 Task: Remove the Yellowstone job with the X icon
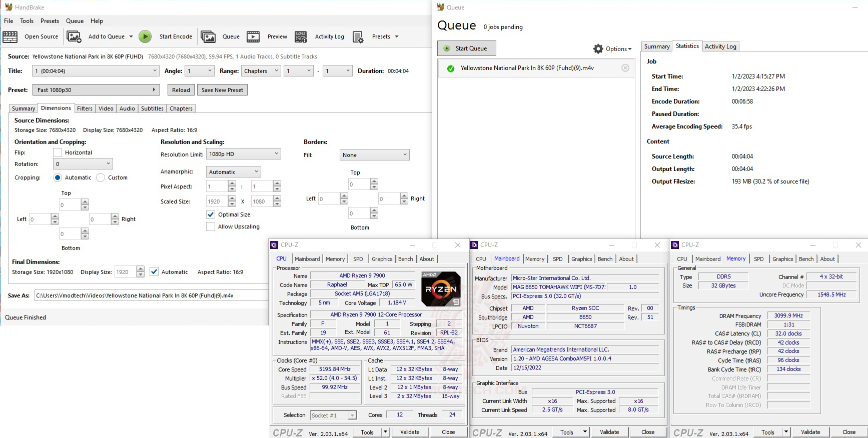625,68
